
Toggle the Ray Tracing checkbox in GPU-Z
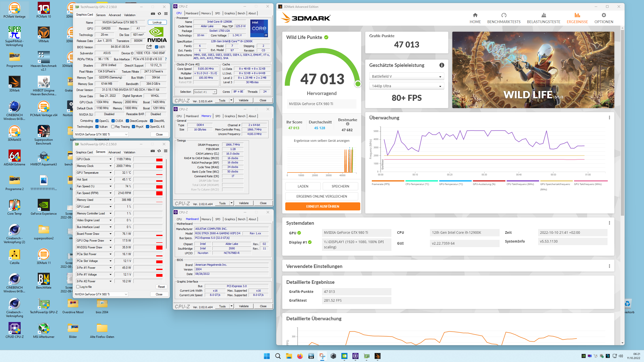(x=113, y=127)
